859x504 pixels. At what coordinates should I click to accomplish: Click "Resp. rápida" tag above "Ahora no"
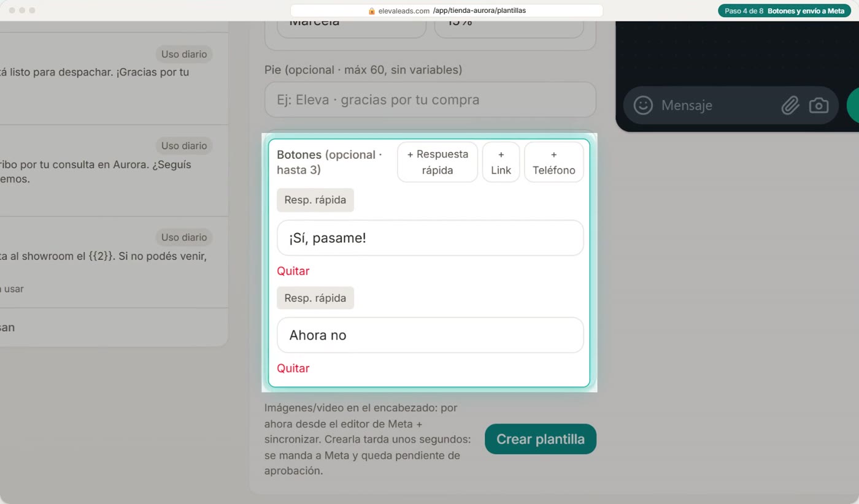(x=315, y=298)
